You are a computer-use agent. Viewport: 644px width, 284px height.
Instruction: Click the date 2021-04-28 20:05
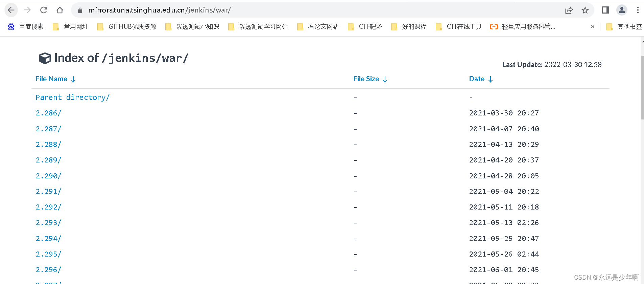(504, 176)
